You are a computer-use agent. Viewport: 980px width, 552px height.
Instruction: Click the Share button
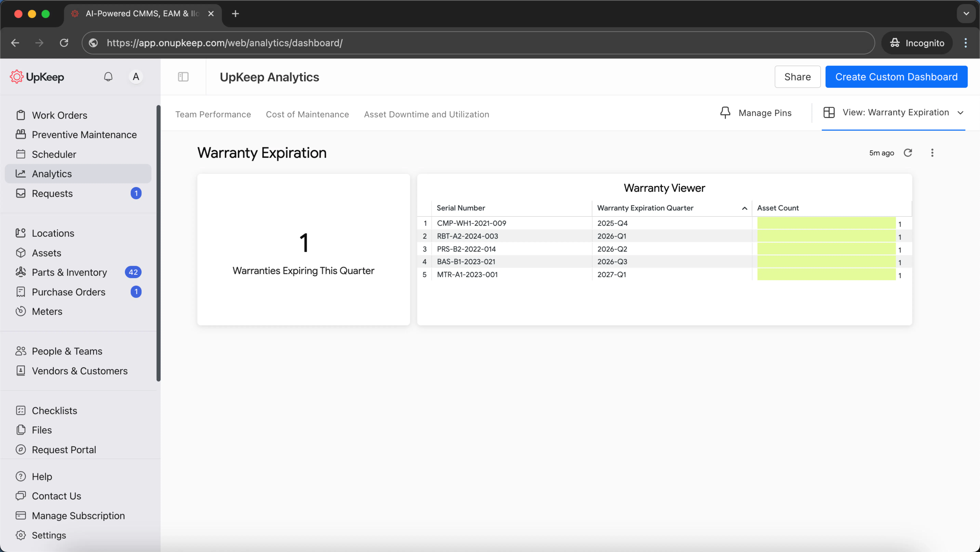pyautogui.click(x=797, y=77)
